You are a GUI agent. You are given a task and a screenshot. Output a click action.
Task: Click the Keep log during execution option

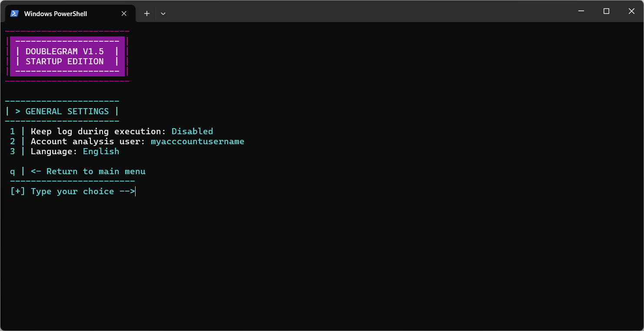tap(98, 132)
